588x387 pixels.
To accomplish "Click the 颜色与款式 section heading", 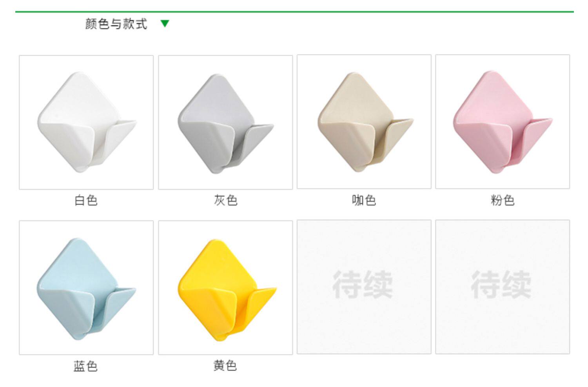I will (116, 24).
